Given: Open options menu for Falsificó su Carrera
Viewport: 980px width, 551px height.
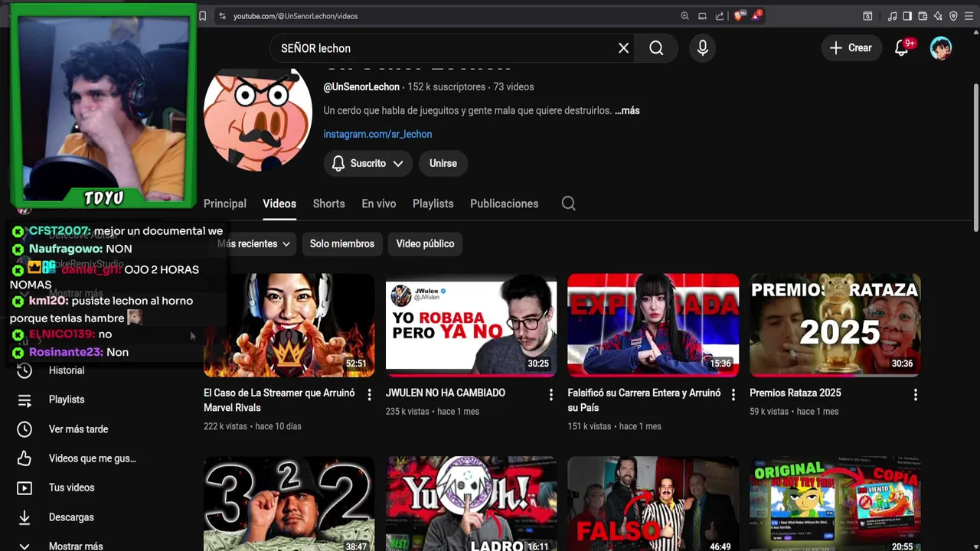Looking at the screenshot, I should click(x=733, y=395).
